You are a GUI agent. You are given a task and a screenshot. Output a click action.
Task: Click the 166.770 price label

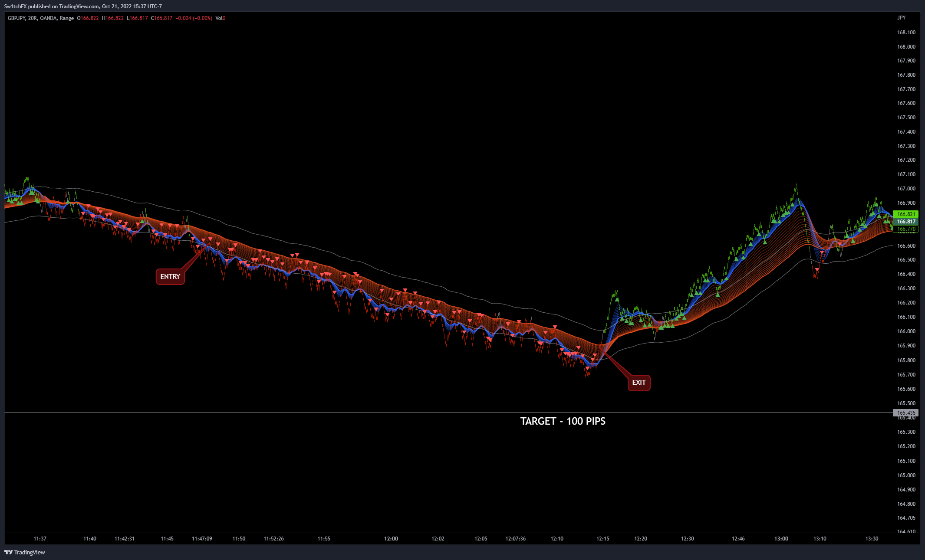[906, 229]
